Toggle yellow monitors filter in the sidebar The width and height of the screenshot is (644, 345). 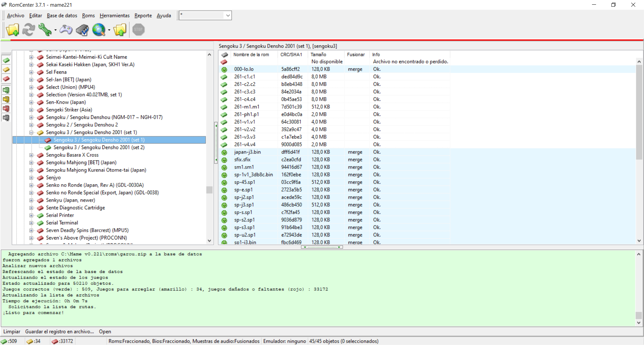coord(6,99)
